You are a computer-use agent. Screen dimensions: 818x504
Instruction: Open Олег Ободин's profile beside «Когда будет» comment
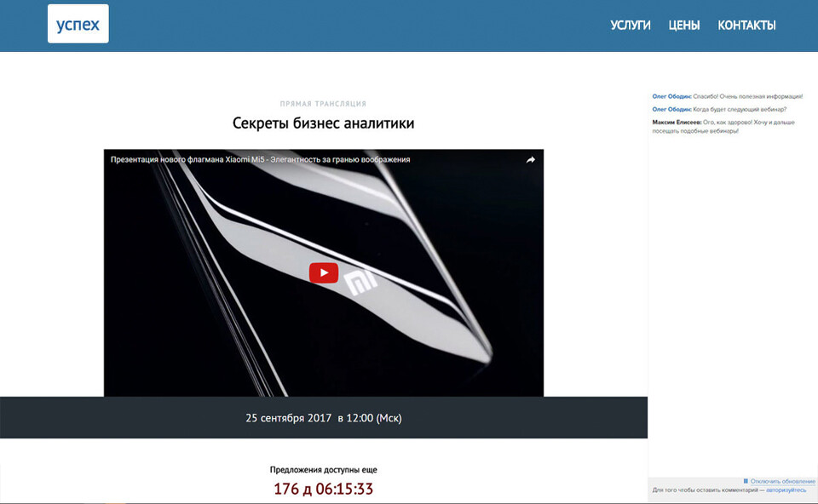point(671,110)
